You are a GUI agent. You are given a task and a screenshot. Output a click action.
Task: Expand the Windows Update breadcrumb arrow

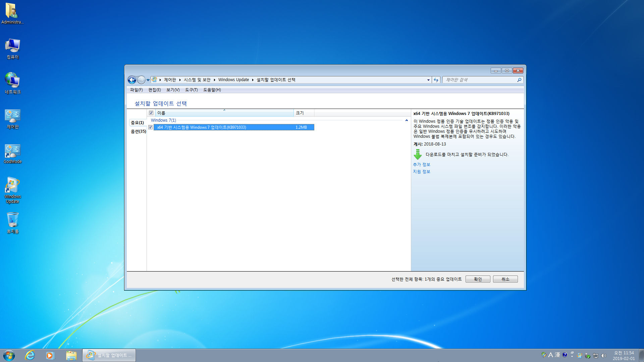coord(253,80)
